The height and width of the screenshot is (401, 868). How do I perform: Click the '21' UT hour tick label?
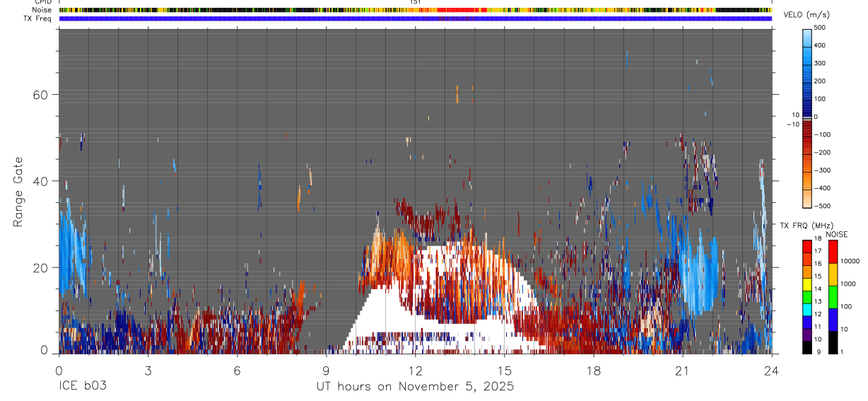(x=682, y=370)
